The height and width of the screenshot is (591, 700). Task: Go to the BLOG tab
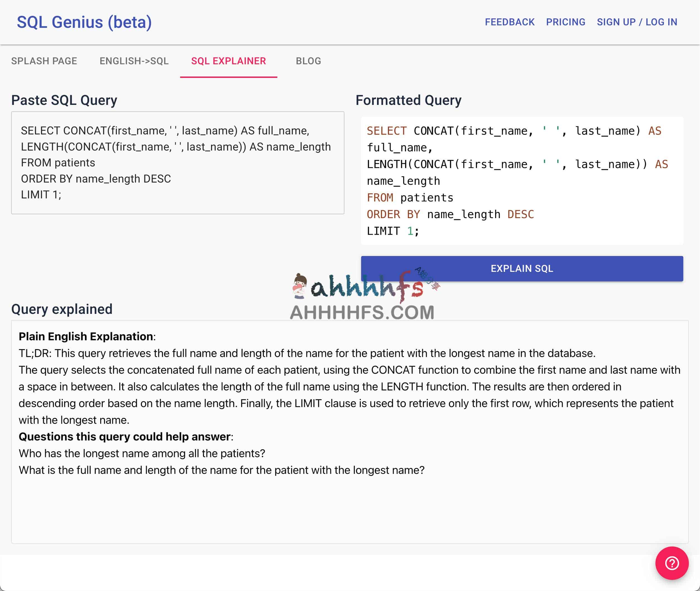308,61
